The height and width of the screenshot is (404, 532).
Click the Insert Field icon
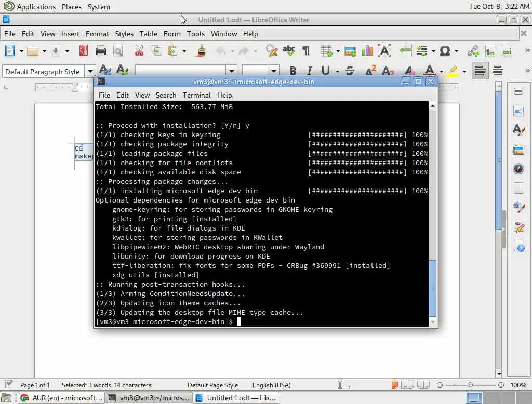422,51
